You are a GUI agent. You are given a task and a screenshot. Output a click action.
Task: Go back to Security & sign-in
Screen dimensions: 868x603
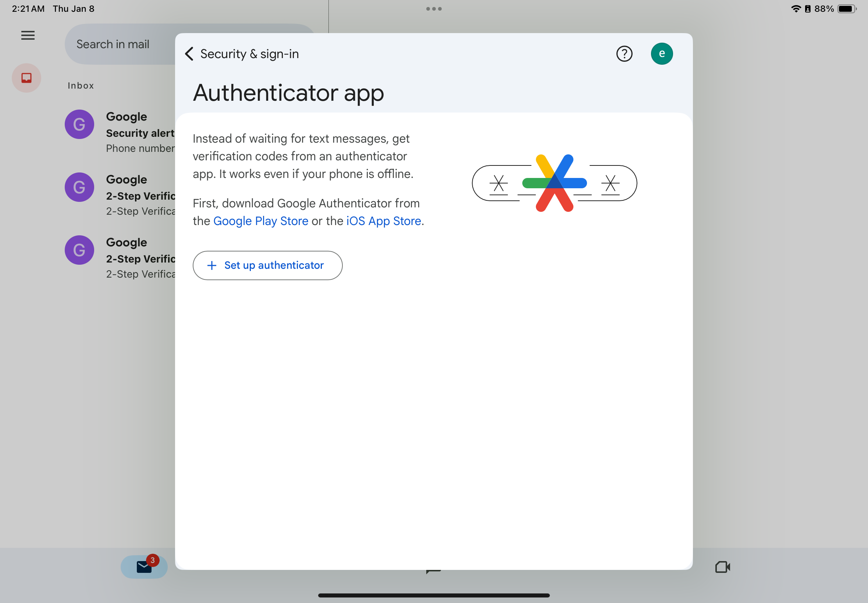pyautogui.click(x=189, y=54)
